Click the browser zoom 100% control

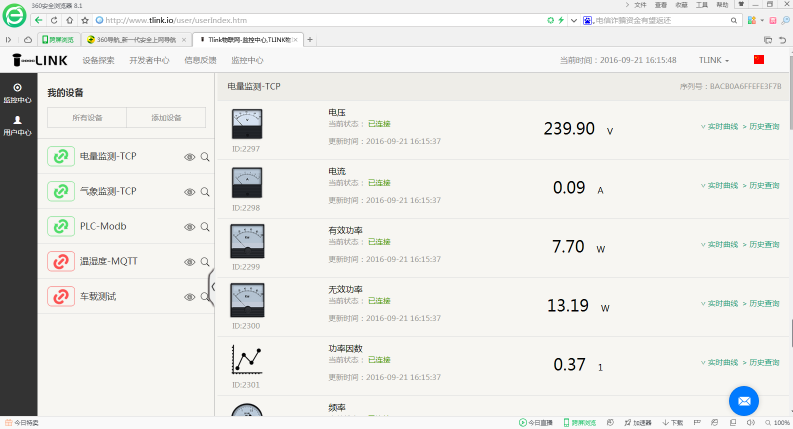[776, 423]
